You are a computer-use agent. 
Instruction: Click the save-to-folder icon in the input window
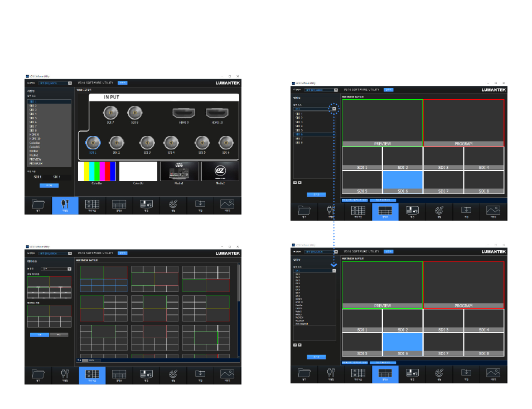point(200,205)
